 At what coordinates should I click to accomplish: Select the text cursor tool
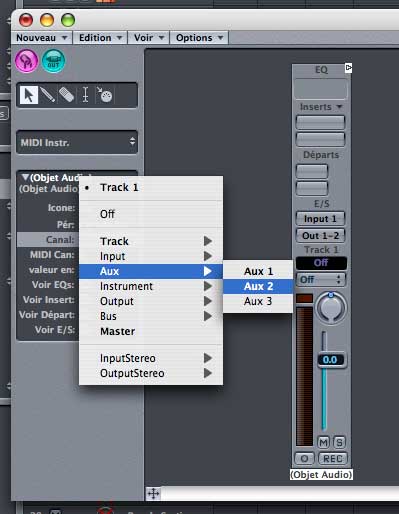(85, 95)
